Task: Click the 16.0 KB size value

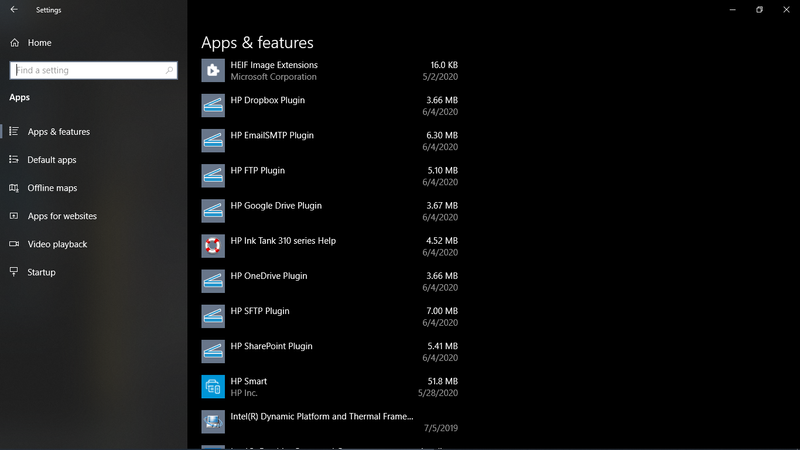Action: click(x=444, y=65)
